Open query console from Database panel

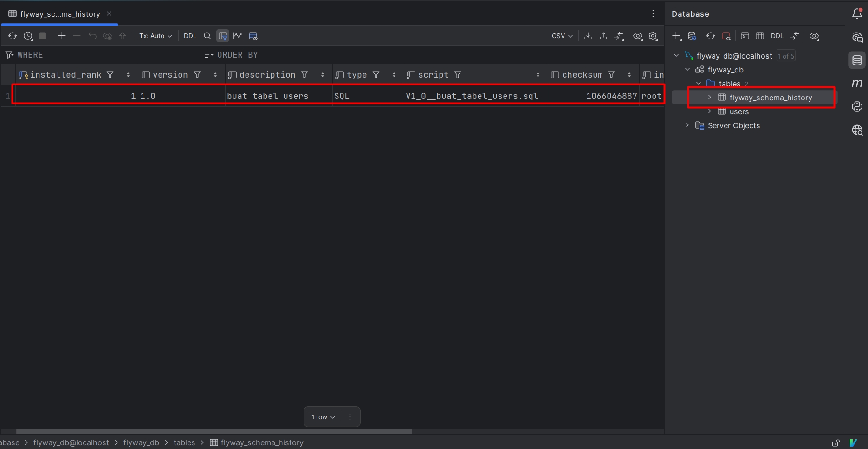[x=745, y=36]
